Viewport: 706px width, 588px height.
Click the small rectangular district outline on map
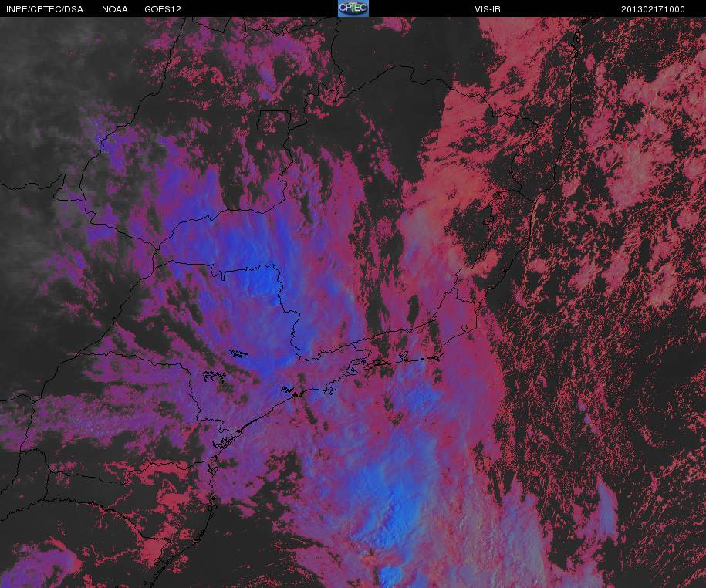click(273, 120)
